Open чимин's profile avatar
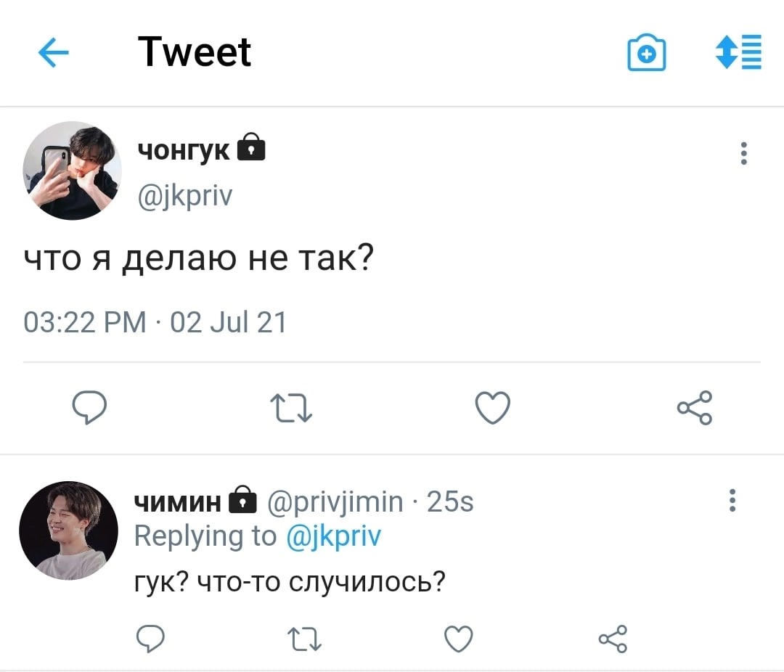Image resolution: width=784 pixels, height=672 pixels. (69, 530)
